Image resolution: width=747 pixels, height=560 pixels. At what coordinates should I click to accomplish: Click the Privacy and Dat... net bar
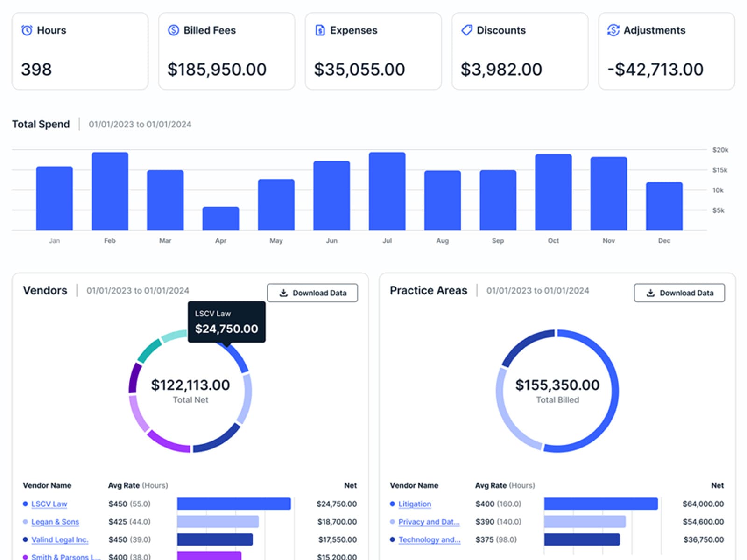click(x=585, y=522)
